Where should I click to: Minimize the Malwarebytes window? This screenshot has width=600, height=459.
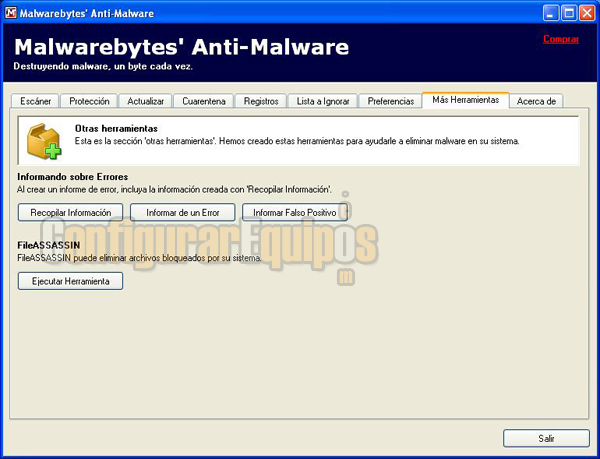coord(550,13)
